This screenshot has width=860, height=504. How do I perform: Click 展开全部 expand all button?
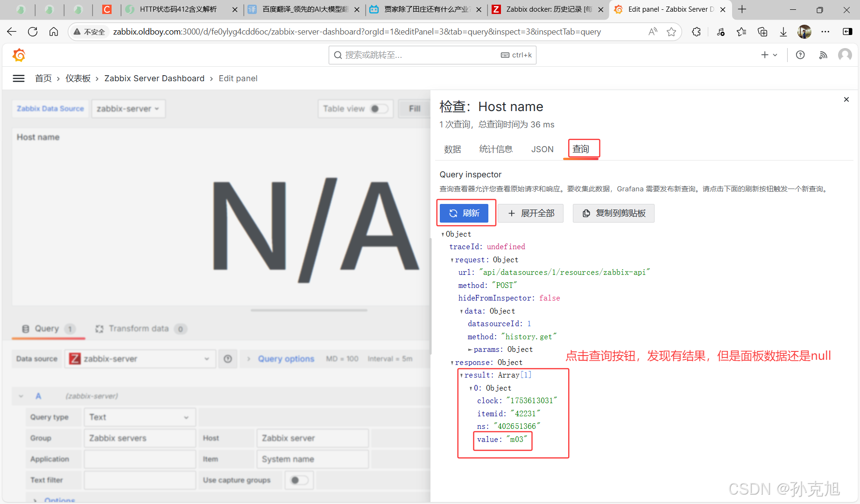click(x=530, y=213)
